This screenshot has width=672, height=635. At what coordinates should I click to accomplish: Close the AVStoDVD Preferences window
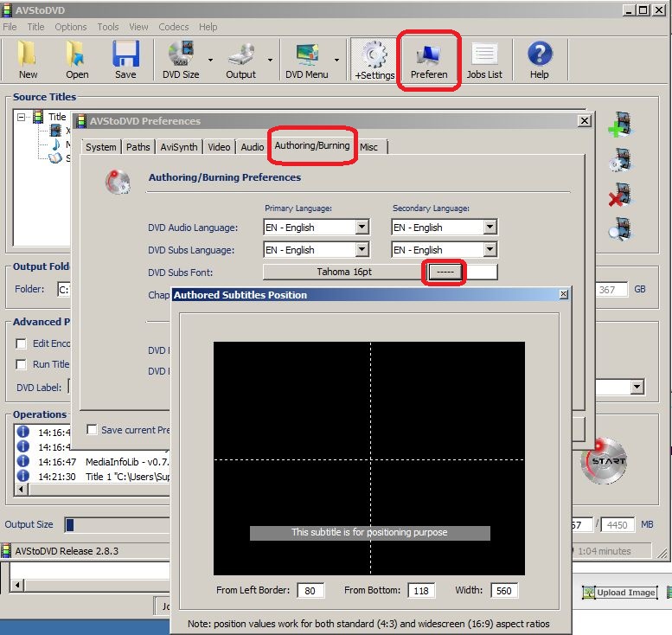(x=584, y=121)
